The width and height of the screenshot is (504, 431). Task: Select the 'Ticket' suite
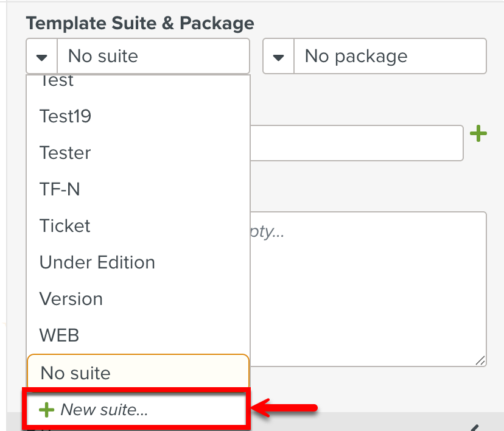click(65, 226)
